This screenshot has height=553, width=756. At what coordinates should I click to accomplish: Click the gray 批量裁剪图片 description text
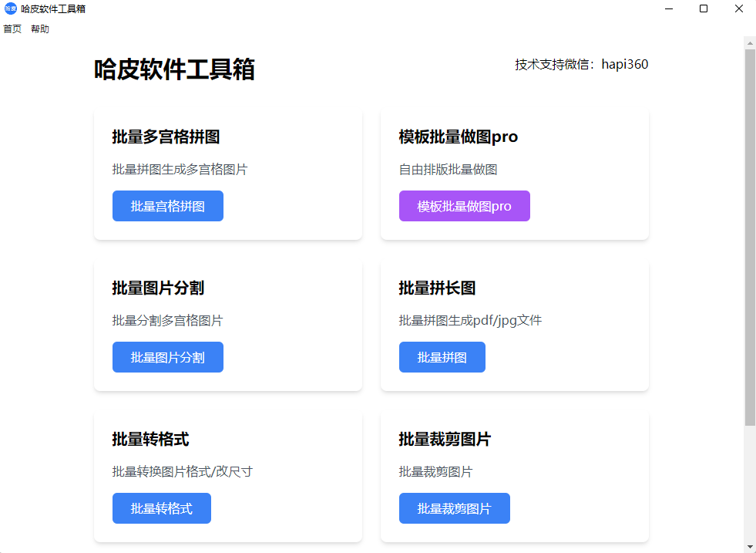coord(435,471)
